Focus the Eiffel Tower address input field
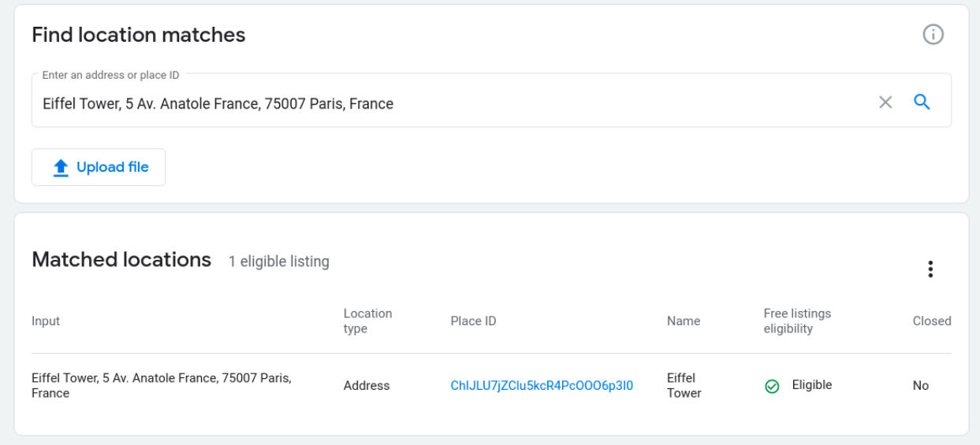This screenshot has width=980, height=445. click(449, 103)
